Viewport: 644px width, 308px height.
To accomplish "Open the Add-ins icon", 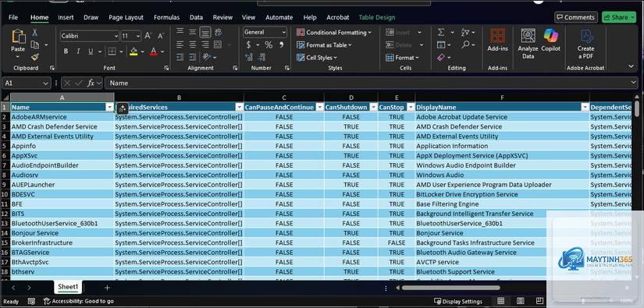I will click(x=498, y=40).
